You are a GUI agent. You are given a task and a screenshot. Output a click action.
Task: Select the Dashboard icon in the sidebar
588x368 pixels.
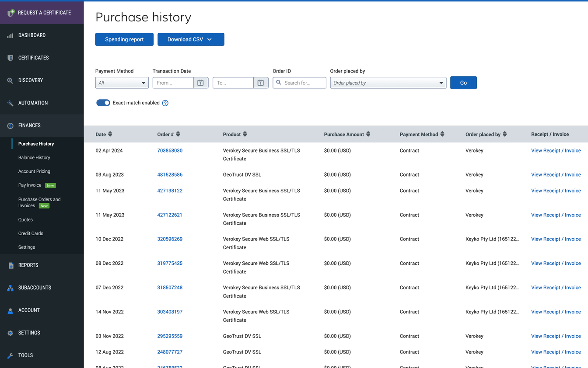pos(10,35)
